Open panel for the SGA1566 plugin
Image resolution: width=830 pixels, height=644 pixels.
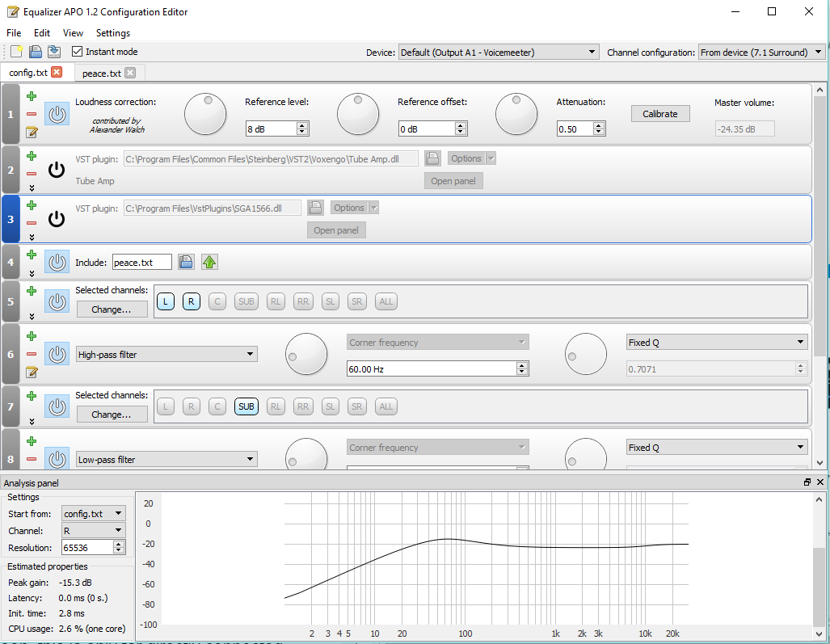point(336,229)
